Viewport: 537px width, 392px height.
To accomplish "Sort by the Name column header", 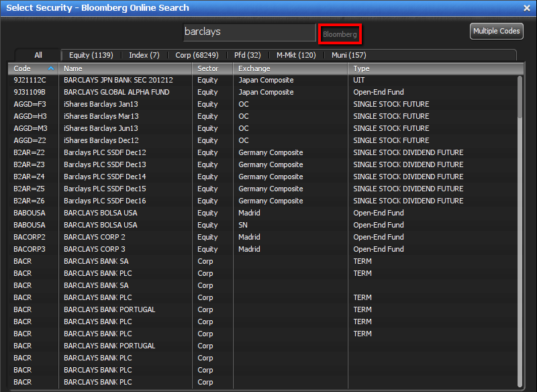I will click(126, 68).
